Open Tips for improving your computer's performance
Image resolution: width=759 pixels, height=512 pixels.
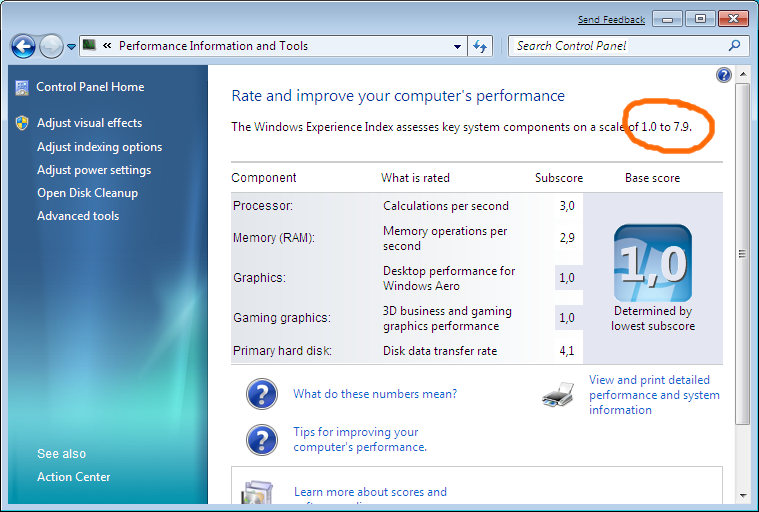point(360,439)
